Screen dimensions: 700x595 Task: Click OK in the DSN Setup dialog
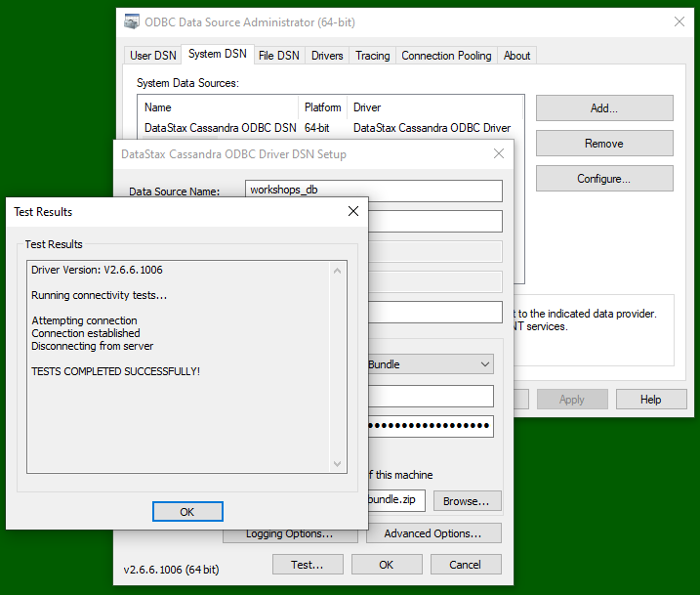tap(387, 564)
